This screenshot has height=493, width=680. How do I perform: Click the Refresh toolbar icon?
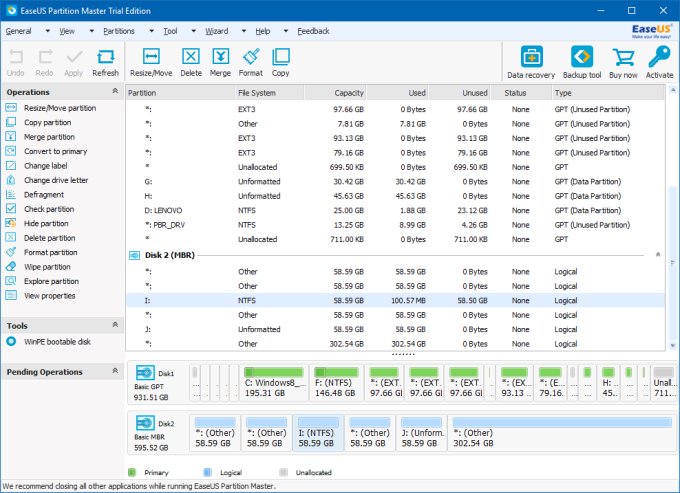[105, 63]
